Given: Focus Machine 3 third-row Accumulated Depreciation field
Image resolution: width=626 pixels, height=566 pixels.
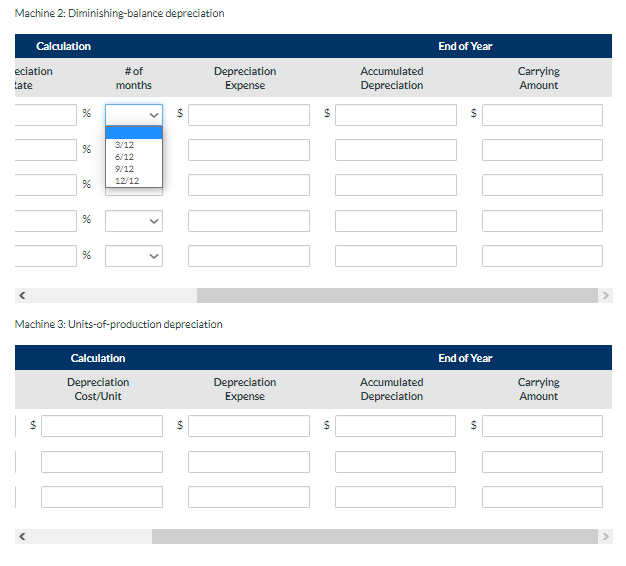Looking at the screenshot, I should coord(395,497).
